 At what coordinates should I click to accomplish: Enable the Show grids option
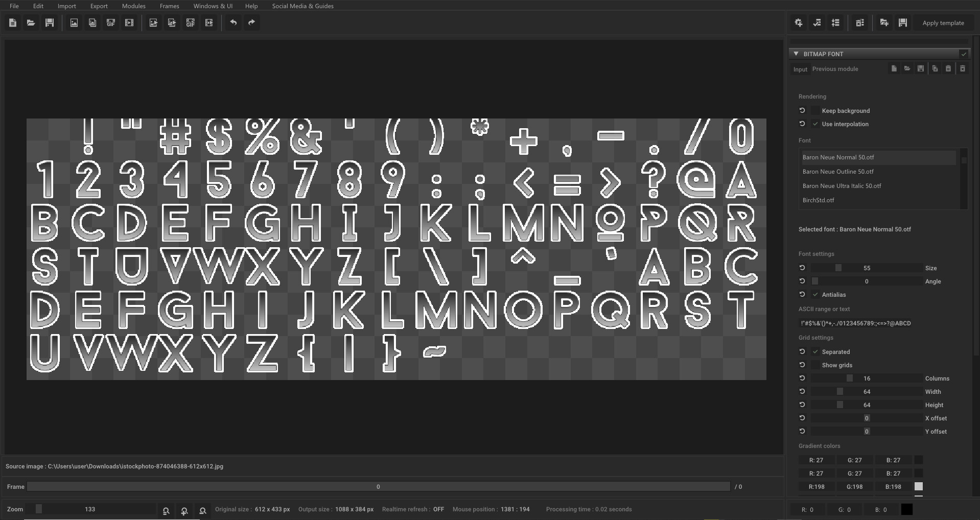pyautogui.click(x=815, y=365)
